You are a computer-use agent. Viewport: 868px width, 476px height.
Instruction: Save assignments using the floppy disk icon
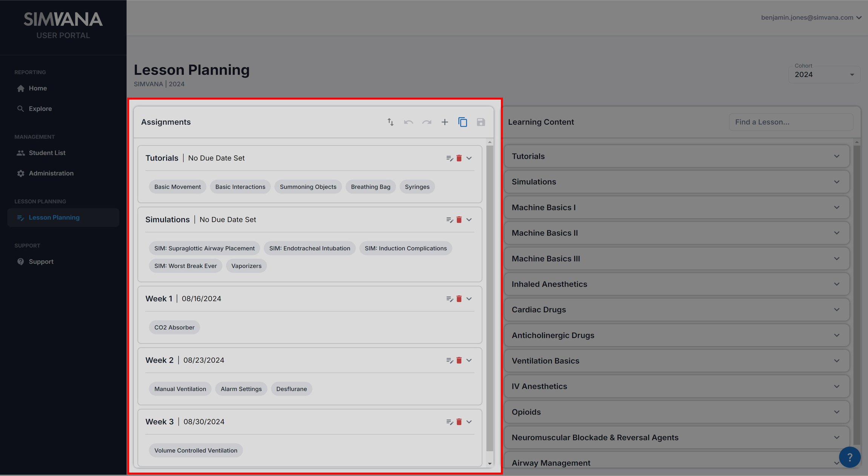481,122
